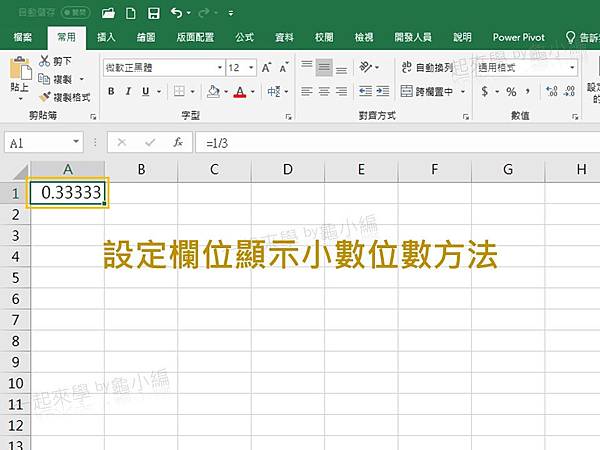Click the Tell me lightbulb icon
The height and width of the screenshot is (450, 600).
click(570, 37)
